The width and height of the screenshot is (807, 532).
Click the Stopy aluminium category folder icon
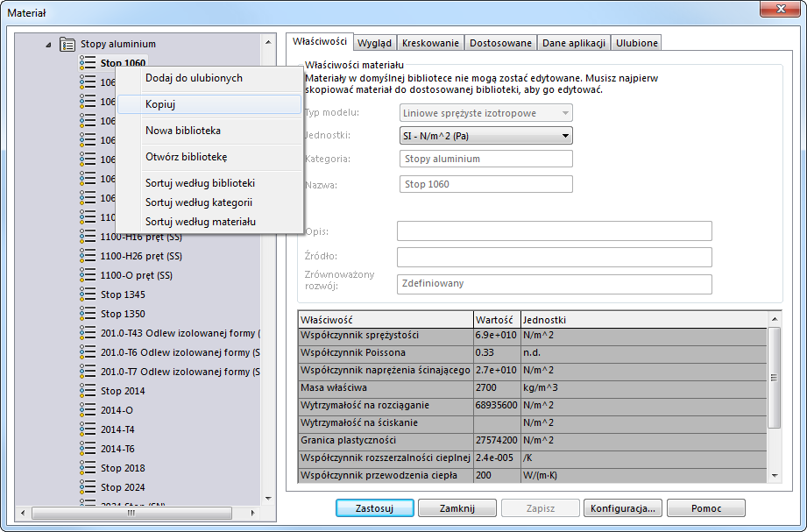tap(67, 44)
